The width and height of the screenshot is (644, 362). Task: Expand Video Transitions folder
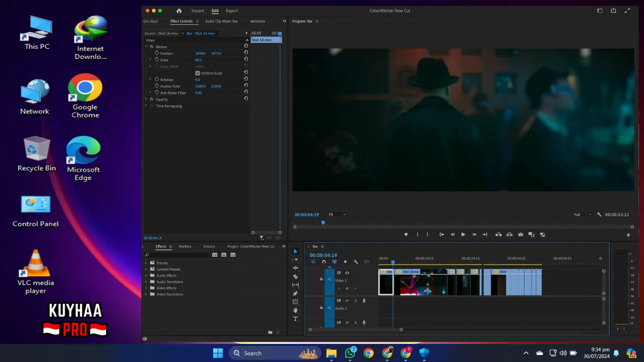coord(146,295)
